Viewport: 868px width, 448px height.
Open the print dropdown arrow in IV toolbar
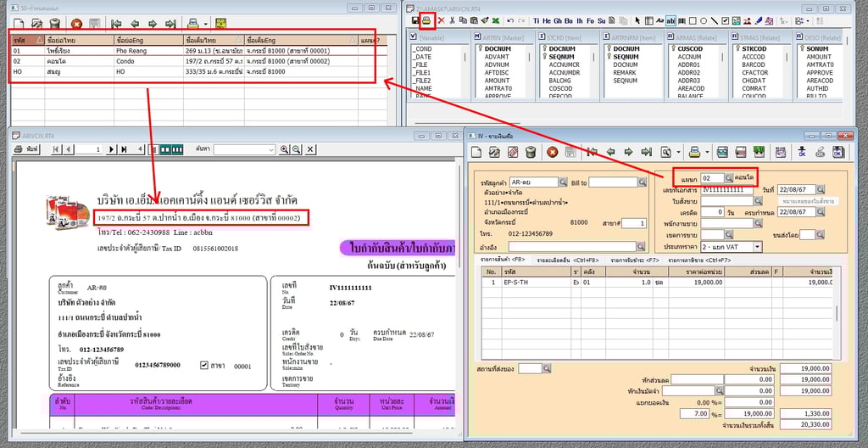coord(708,152)
